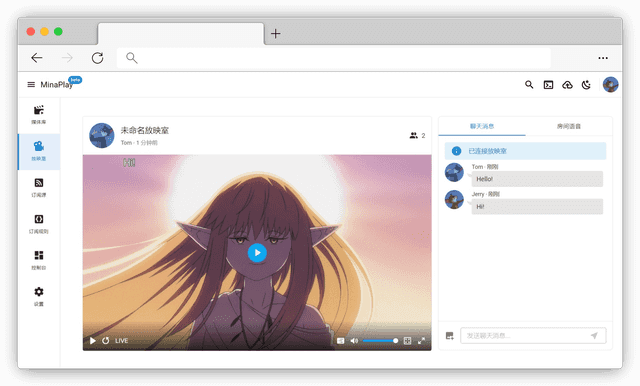Viewport: 640px width, 386px height.
Task: Open the user avatar menu in header
Action: pos(611,84)
